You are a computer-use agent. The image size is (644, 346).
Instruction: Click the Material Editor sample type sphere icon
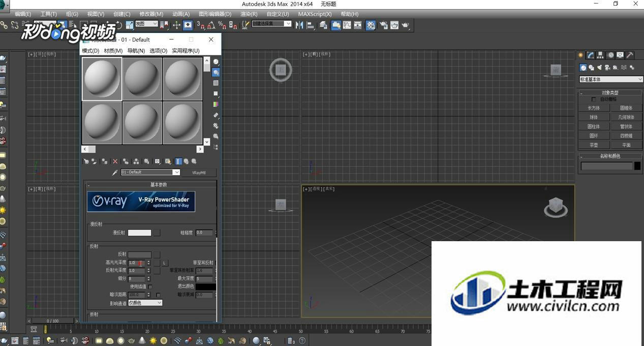(216, 62)
